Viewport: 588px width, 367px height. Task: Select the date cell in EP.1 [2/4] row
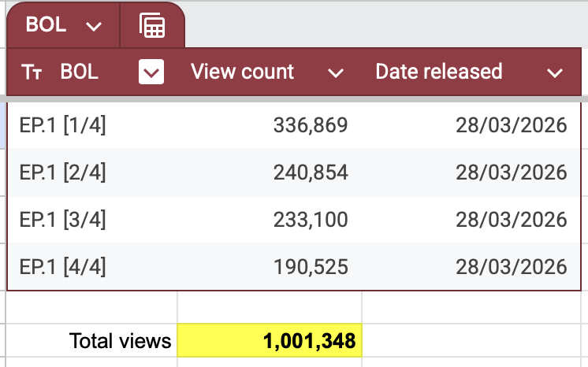pyautogui.click(x=471, y=172)
